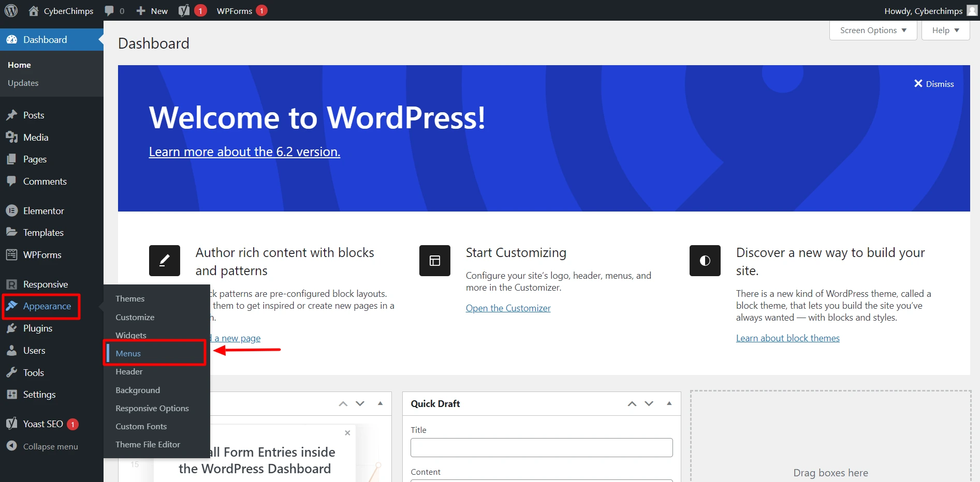Select Theme File Editor in flyout
The image size is (980, 482).
click(148, 444)
